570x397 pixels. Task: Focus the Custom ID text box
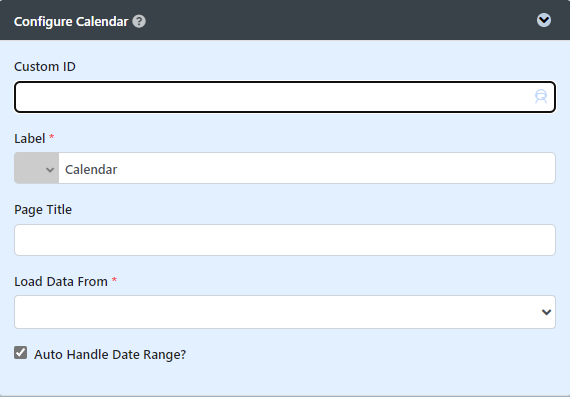click(285, 97)
